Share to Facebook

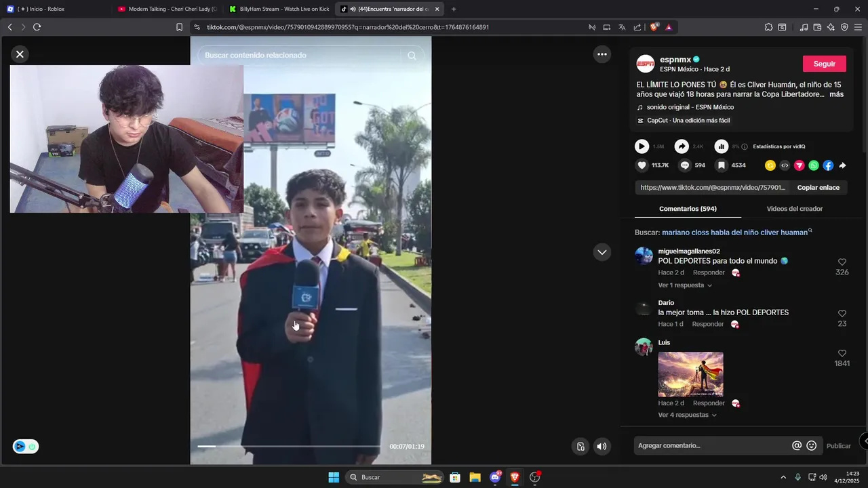pos(828,165)
